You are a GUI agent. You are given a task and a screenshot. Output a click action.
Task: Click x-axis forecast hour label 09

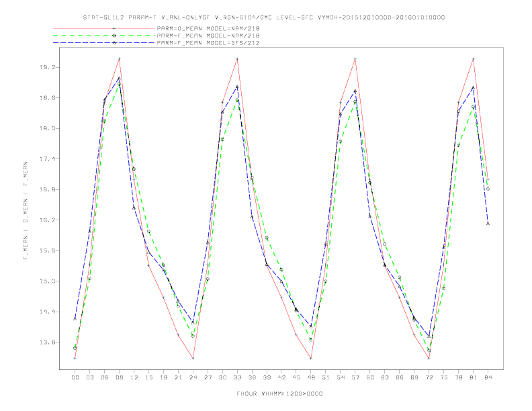[x=119, y=377]
